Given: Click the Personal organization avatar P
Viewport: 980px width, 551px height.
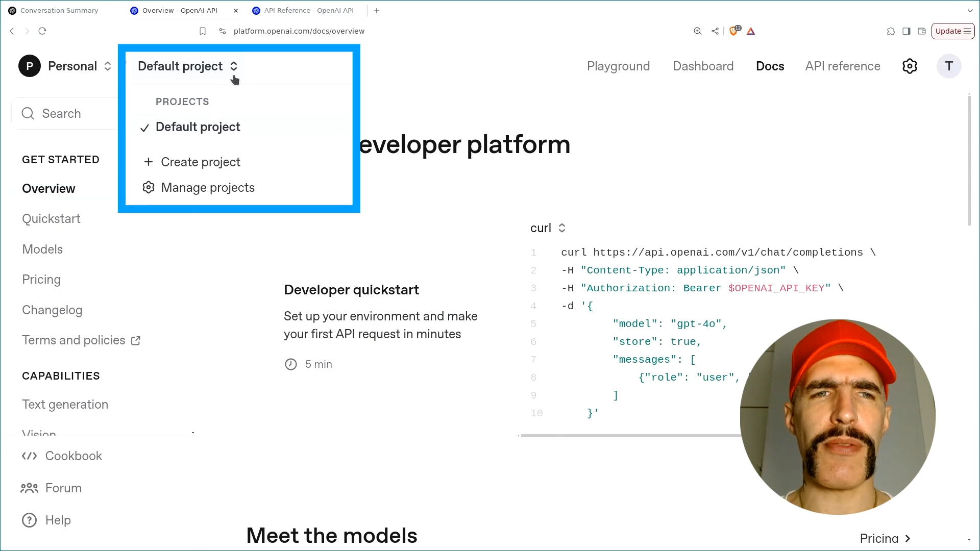Looking at the screenshot, I should coord(30,66).
